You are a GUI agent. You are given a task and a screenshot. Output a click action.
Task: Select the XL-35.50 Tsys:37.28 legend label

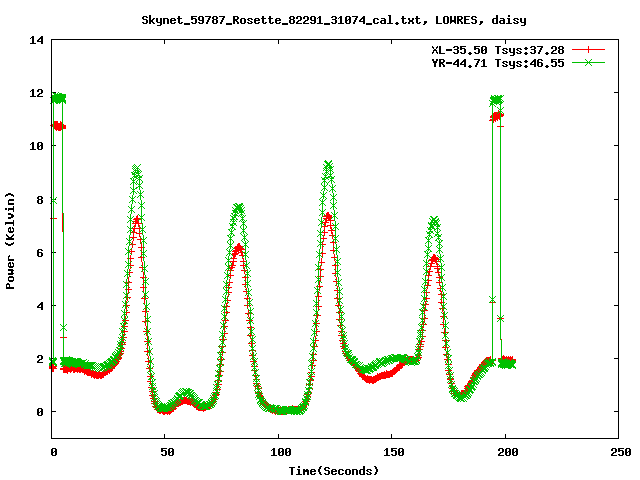[498, 50]
